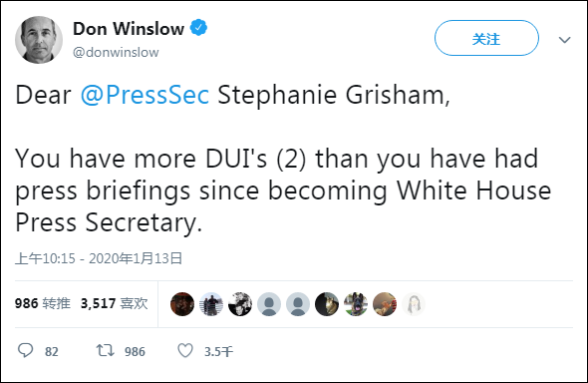The image size is (588, 383).
Task: View the 986 转推 retweets list
Action: [x=43, y=303]
